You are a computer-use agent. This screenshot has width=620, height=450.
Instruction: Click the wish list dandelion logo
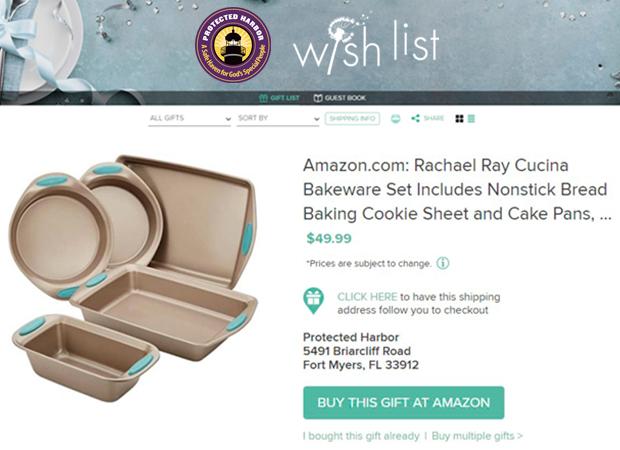tap(366, 44)
